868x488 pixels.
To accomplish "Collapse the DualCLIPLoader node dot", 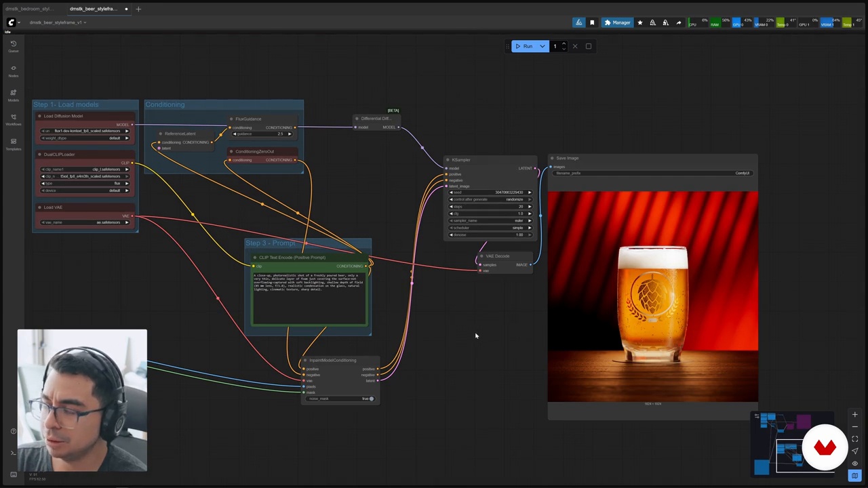I will pos(39,154).
